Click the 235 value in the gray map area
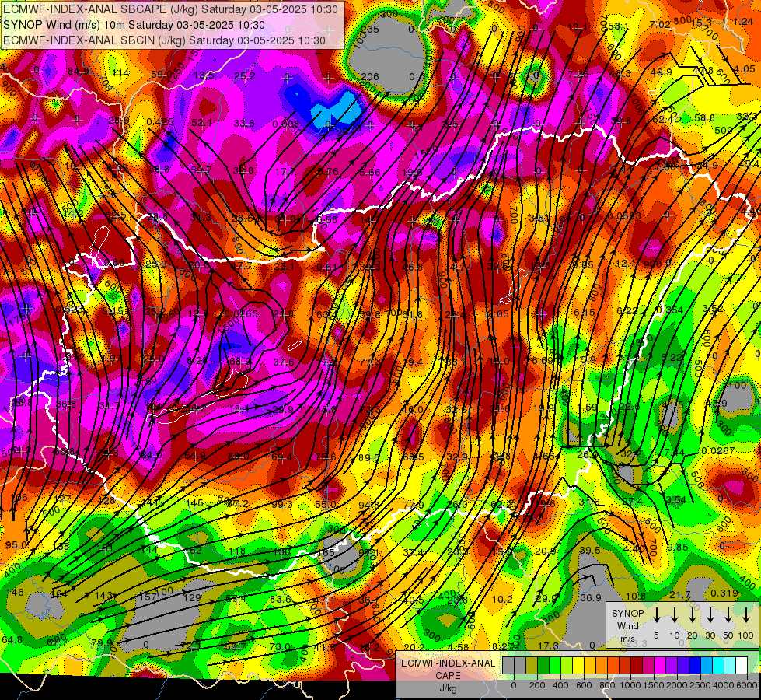Viewport: 761px width, 700px height. point(370,30)
